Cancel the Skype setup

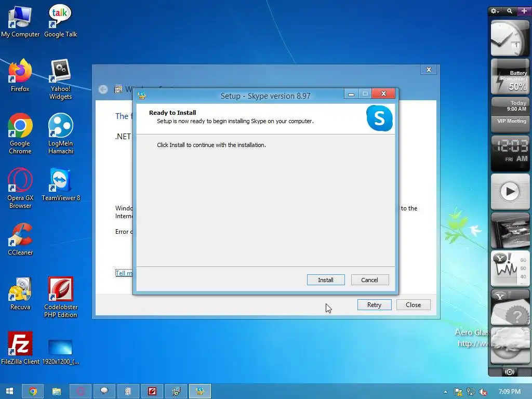click(369, 280)
